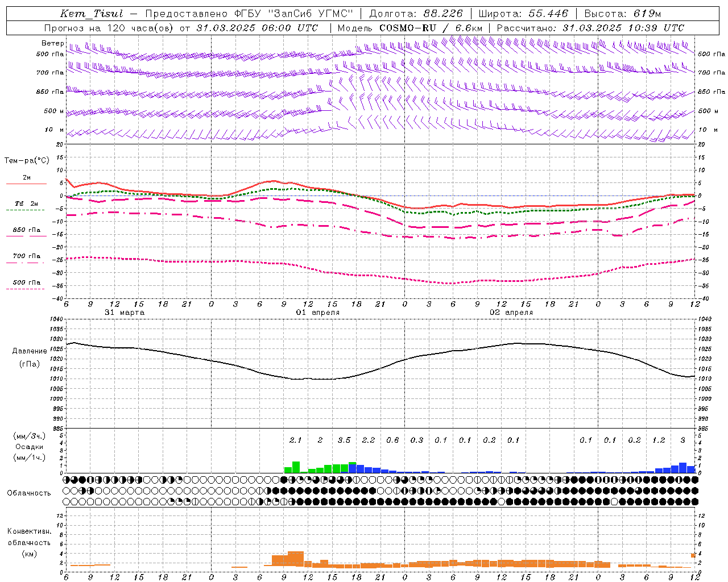Screen dimensions: 728x582
Task: Click the '1.2' precipitation amount
Action: click(659, 440)
